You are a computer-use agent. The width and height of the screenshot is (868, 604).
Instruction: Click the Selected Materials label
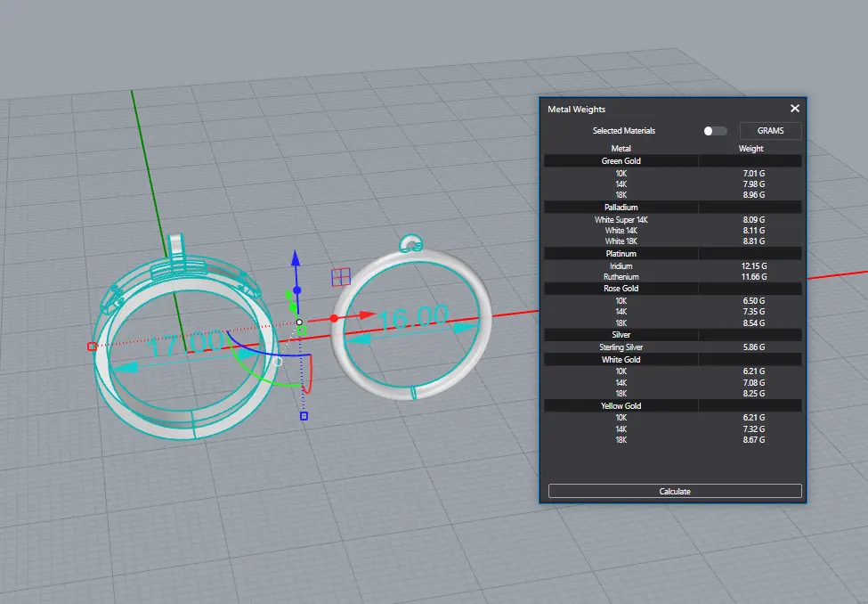[624, 131]
